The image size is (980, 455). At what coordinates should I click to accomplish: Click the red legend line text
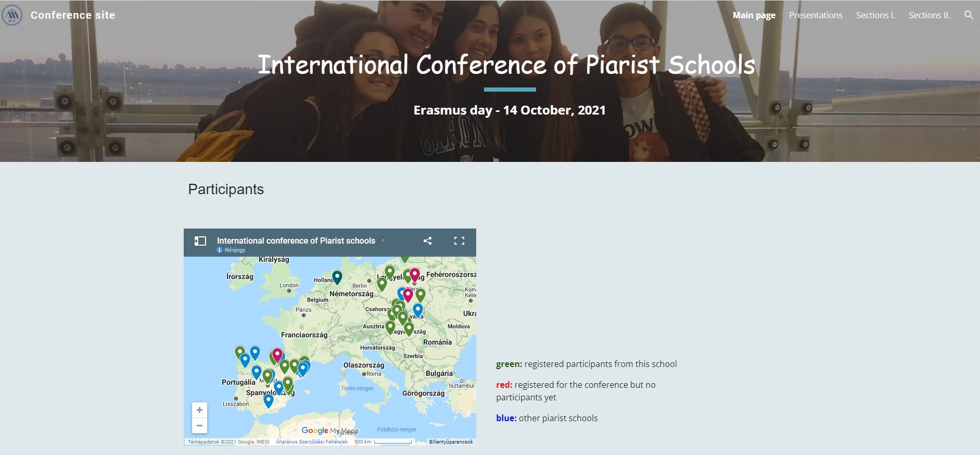(576, 391)
